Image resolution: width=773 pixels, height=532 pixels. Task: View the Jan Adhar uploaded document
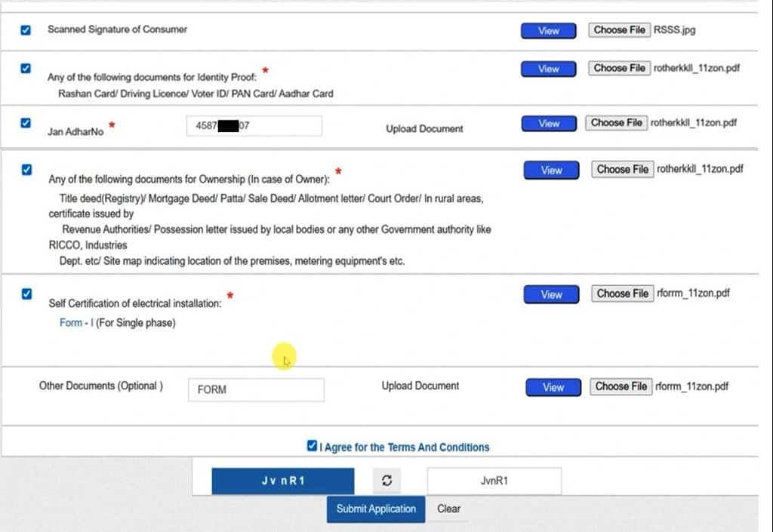(548, 124)
